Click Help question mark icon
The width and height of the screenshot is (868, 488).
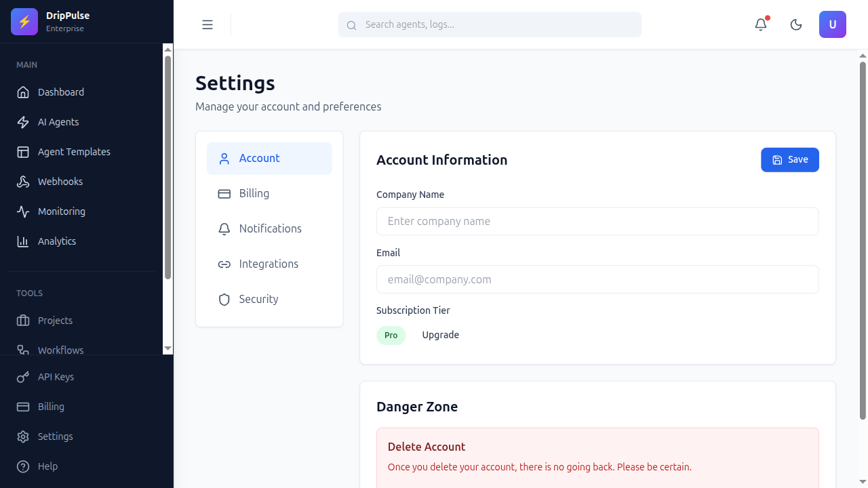(23, 466)
